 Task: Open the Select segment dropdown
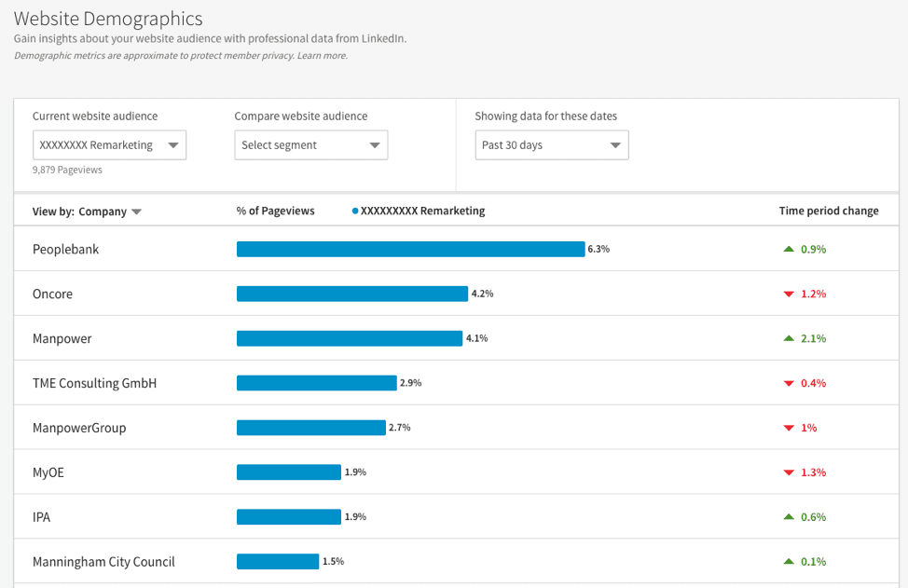(310, 144)
